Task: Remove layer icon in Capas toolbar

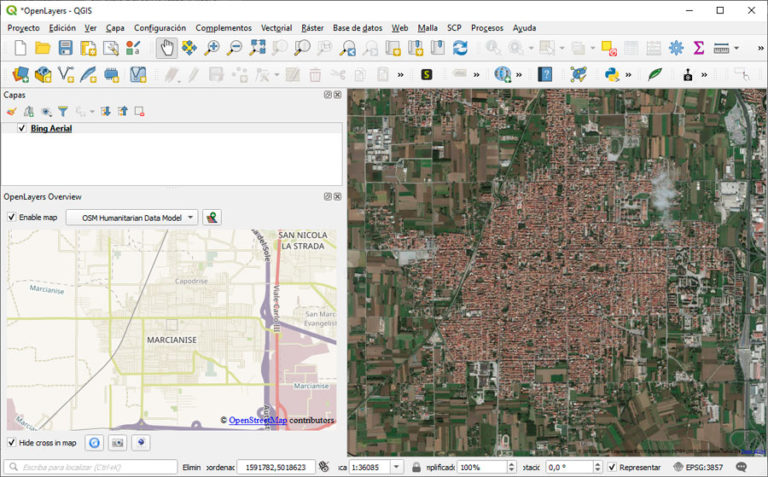Action: point(140,112)
